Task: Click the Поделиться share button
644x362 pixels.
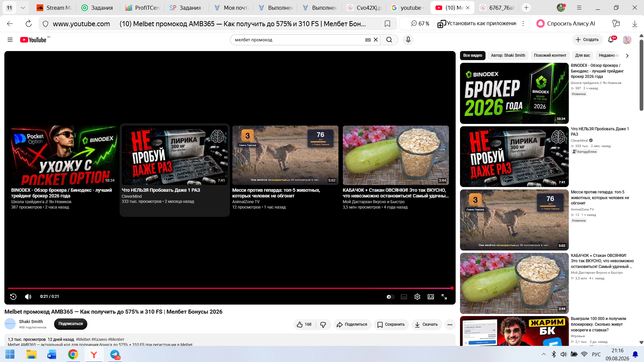Action: (x=352, y=324)
